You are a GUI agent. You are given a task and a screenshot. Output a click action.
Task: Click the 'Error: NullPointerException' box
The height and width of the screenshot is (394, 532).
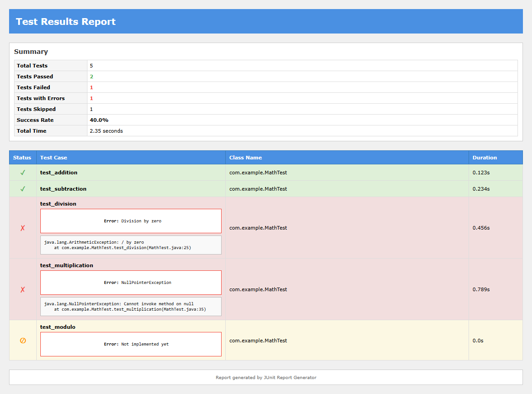pyautogui.click(x=131, y=283)
